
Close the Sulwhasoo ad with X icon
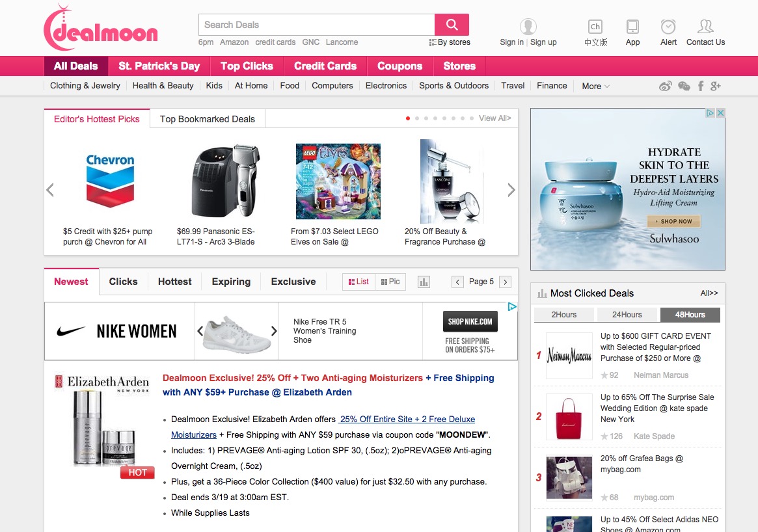pos(720,113)
